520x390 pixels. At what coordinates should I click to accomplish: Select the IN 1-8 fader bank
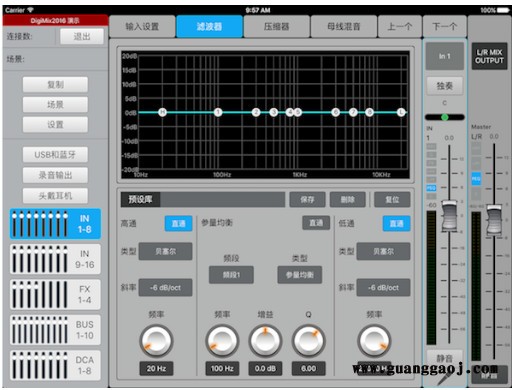point(55,224)
